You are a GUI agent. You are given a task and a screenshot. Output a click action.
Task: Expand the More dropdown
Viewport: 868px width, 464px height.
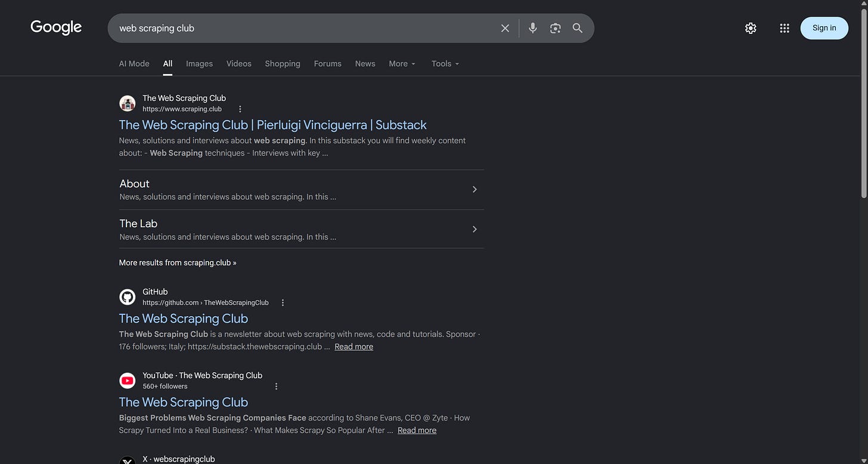tap(402, 64)
